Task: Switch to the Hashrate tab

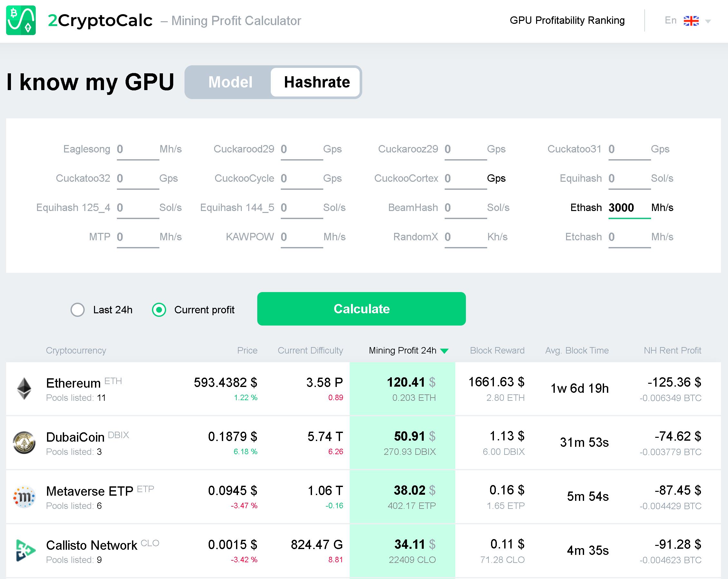Action: (x=317, y=82)
